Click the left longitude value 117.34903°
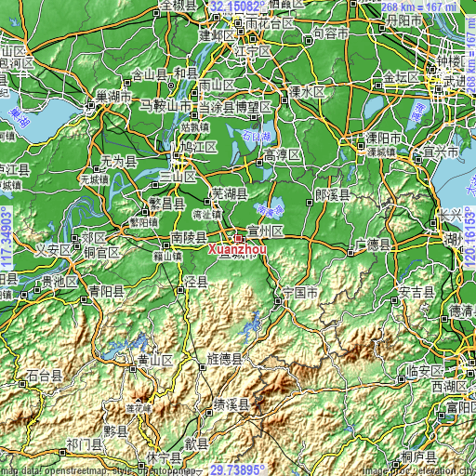This screenshot has height=476, width=476. [7, 238]
